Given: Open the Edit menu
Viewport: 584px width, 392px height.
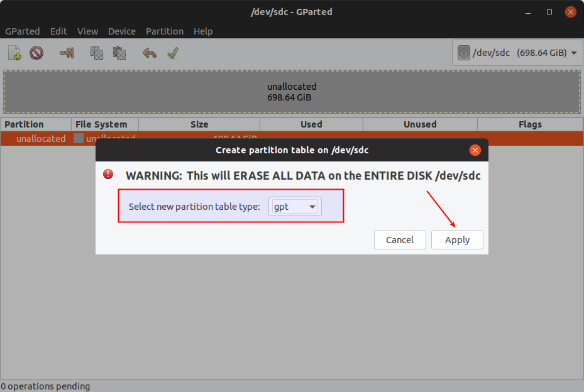Looking at the screenshot, I should coord(58,31).
